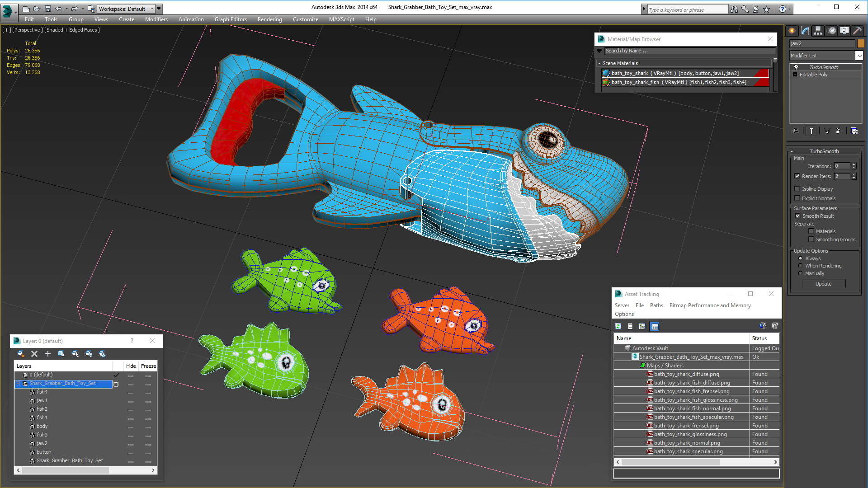Open the Paths menu in Asset Tracking
Screen dimensions: 868x488
click(x=656, y=305)
